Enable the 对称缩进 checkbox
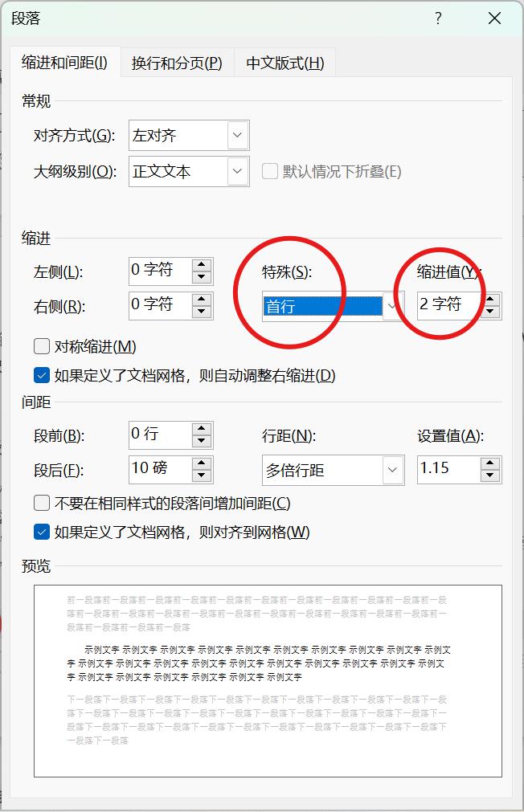 (42, 346)
